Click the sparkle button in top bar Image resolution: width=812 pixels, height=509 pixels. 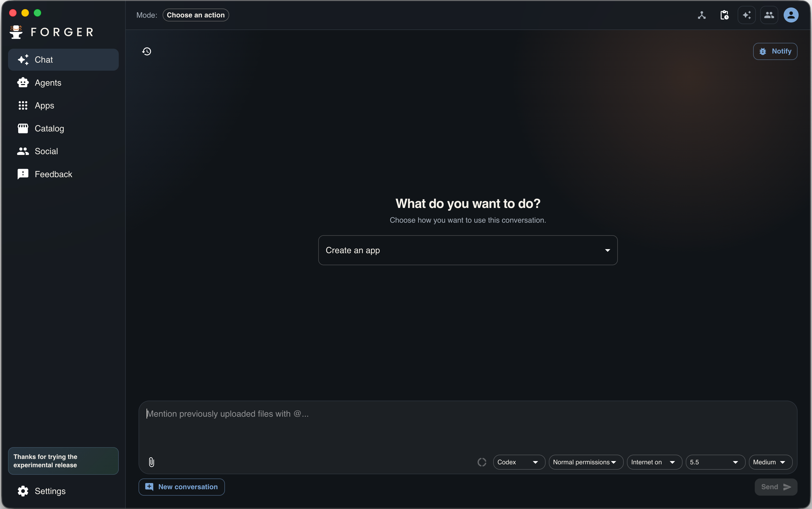point(747,15)
